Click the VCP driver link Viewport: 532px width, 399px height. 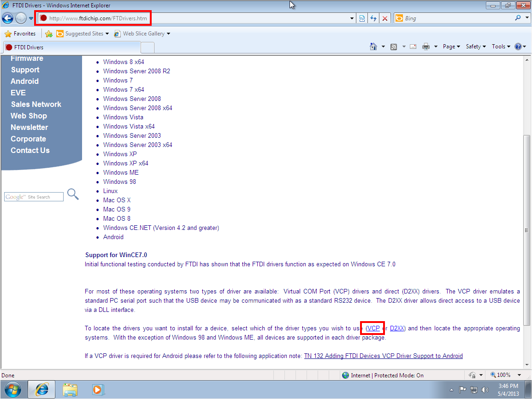[373, 328]
